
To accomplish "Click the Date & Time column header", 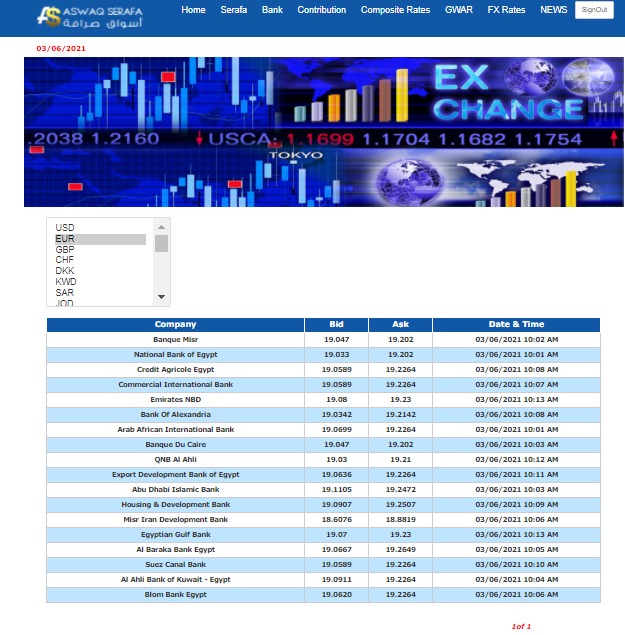I will 516,324.
